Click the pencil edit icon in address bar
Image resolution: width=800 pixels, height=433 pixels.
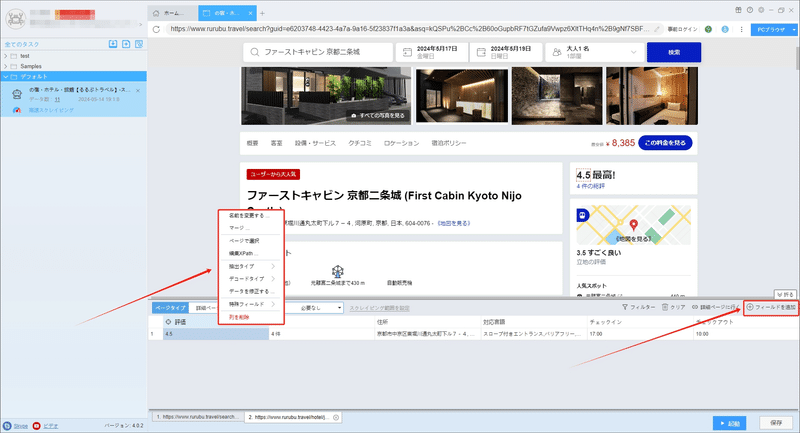click(658, 29)
